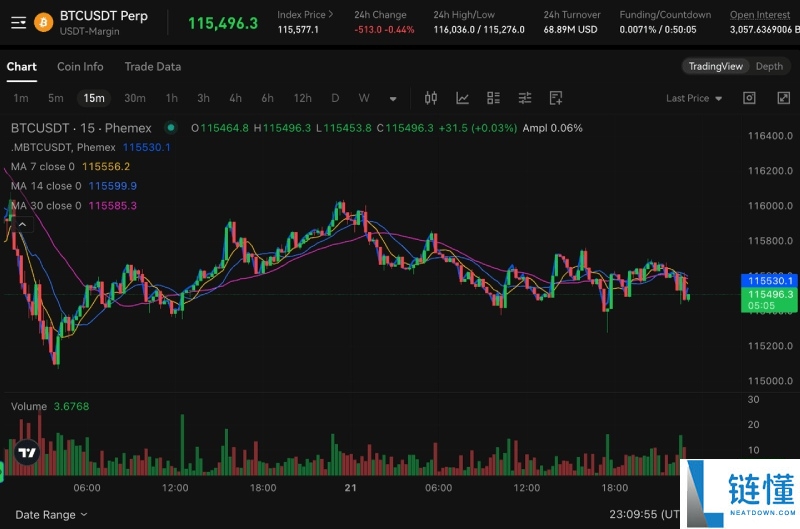Screen dimensions: 800x529
Task: Click the blue 115530.1 price axis label
Action: point(770,281)
